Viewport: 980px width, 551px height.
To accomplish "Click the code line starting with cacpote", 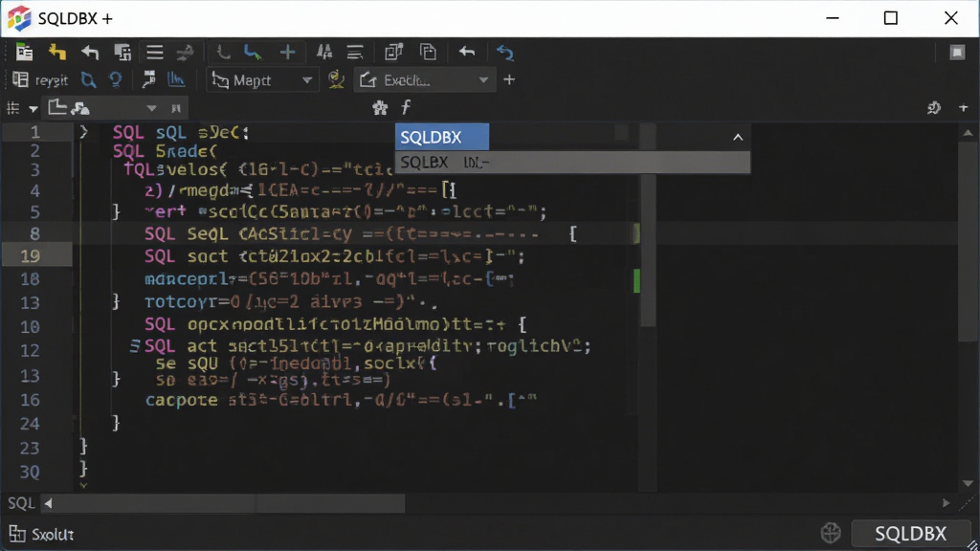I will click(341, 400).
